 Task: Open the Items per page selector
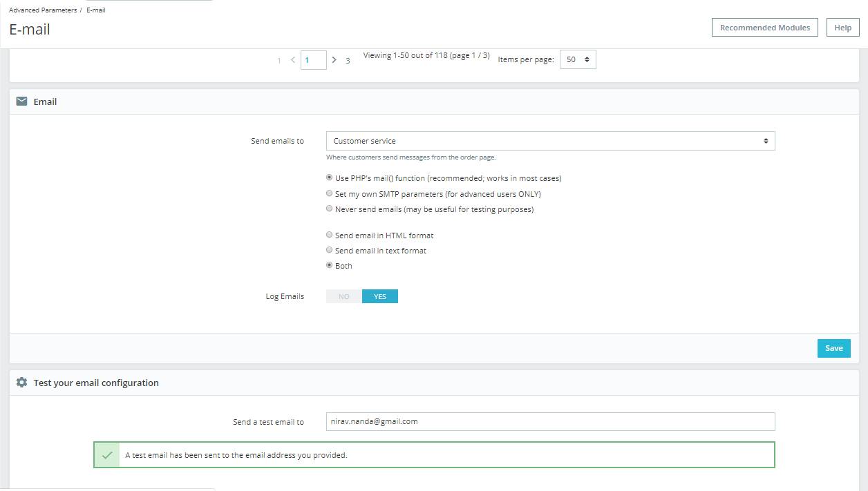coord(578,59)
